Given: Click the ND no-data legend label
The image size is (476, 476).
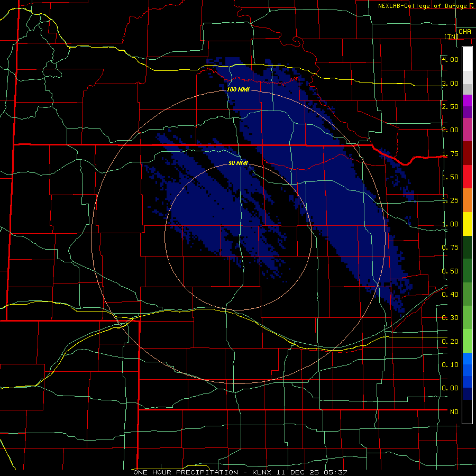Looking at the screenshot, I should tap(454, 411).
